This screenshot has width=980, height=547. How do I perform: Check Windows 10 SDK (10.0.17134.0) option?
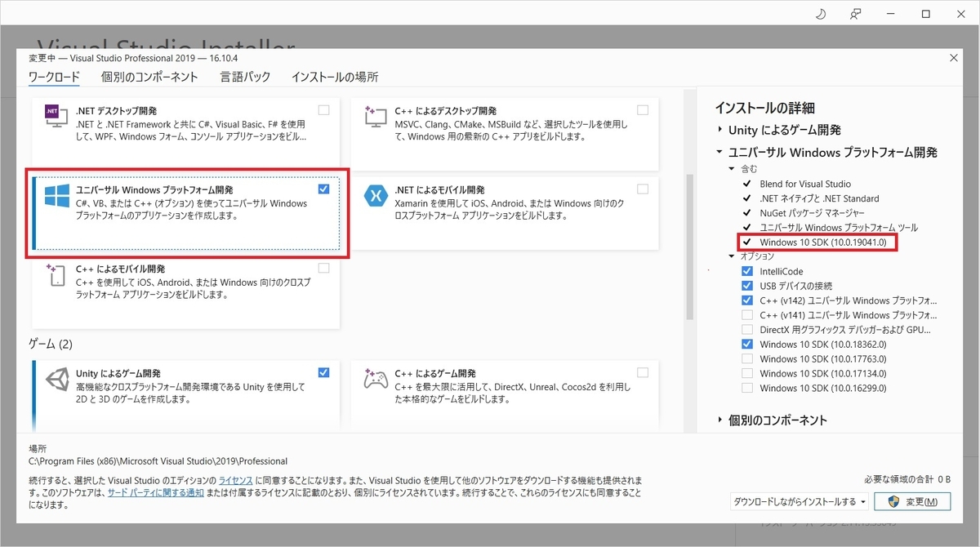[x=747, y=374]
